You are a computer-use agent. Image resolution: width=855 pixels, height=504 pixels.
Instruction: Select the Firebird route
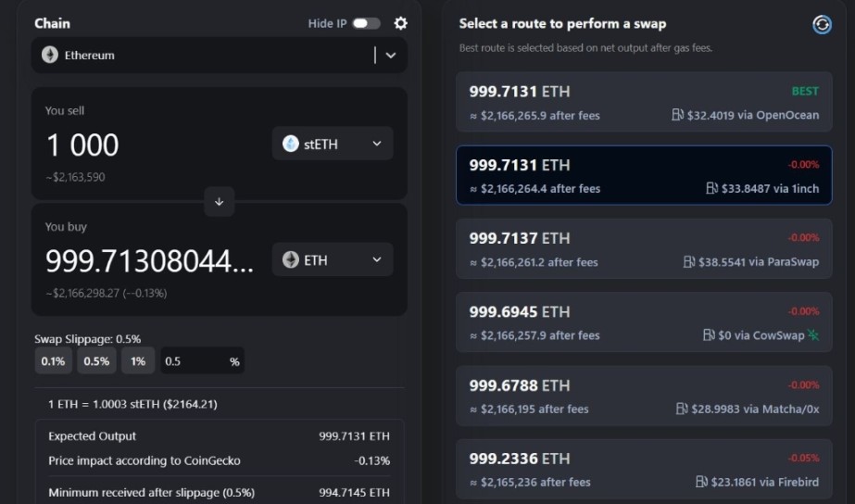(x=644, y=470)
